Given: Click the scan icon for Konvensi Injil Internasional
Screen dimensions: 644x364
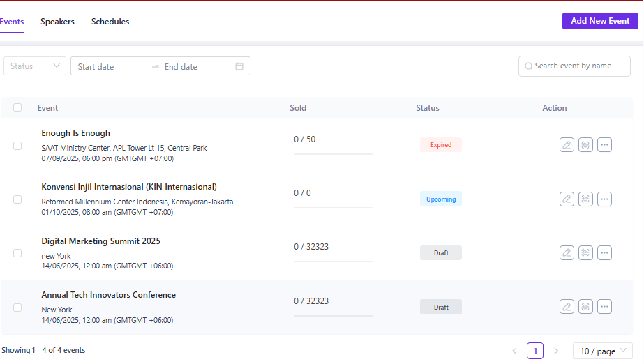Looking at the screenshot, I should click(585, 199).
